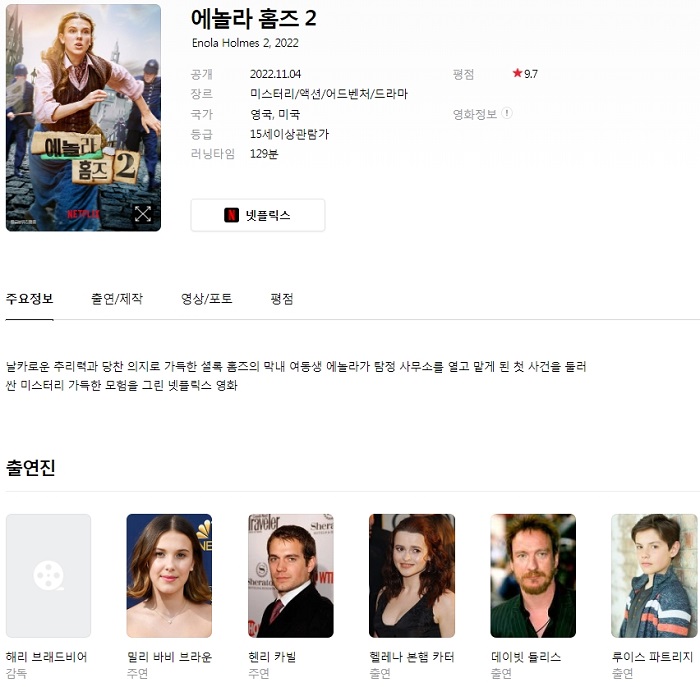The image size is (700, 687).
Task: Click the release date 2022.11.04
Action: coord(275,74)
